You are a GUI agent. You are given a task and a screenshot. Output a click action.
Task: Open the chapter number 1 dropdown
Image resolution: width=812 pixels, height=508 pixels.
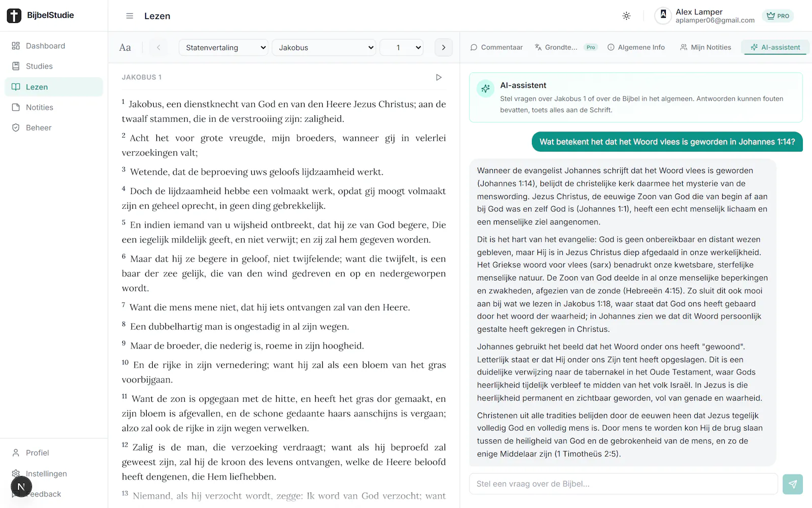(x=401, y=47)
